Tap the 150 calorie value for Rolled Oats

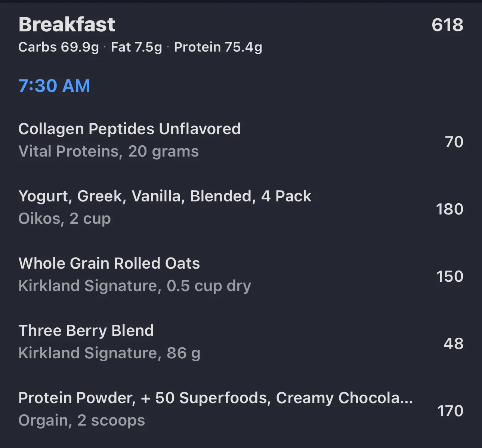click(x=449, y=276)
